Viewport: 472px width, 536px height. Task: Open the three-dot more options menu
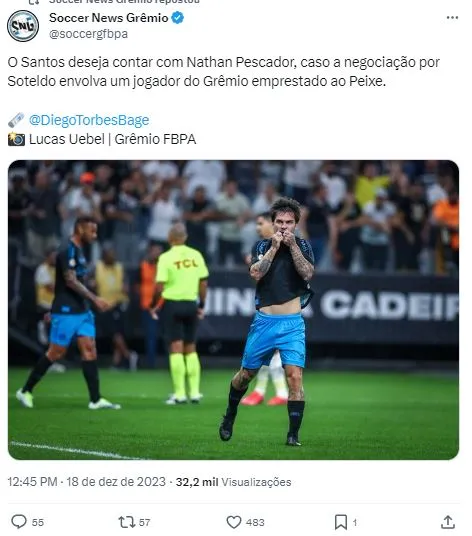[452, 18]
